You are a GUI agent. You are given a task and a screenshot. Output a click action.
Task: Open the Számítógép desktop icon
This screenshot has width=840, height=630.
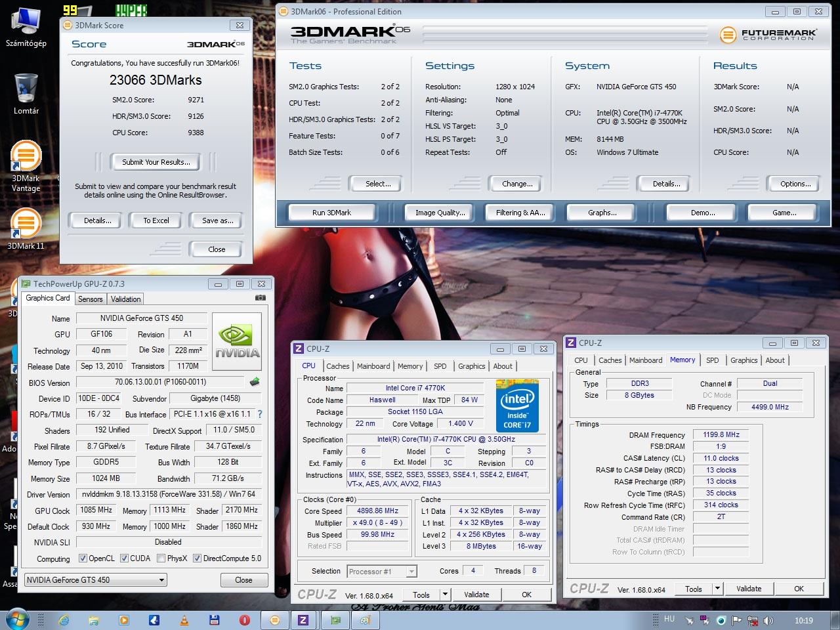pos(26,26)
